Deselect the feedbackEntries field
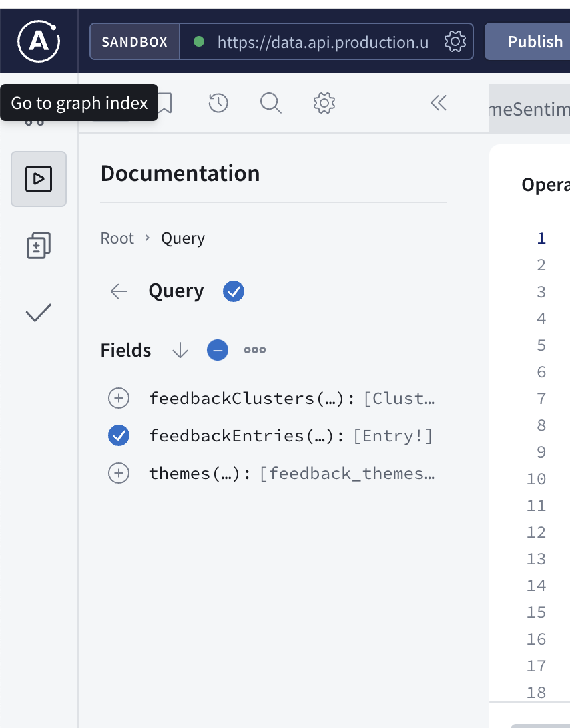 tap(119, 435)
